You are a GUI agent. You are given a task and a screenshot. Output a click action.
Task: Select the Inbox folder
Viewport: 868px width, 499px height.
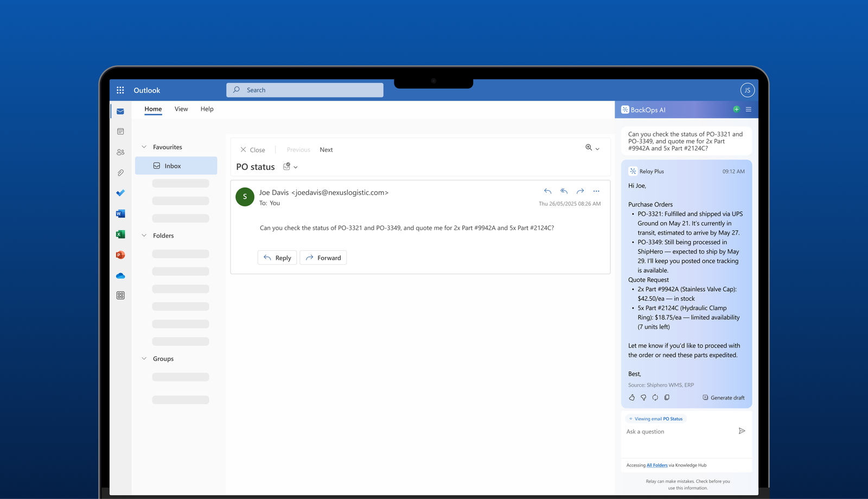[x=176, y=166]
